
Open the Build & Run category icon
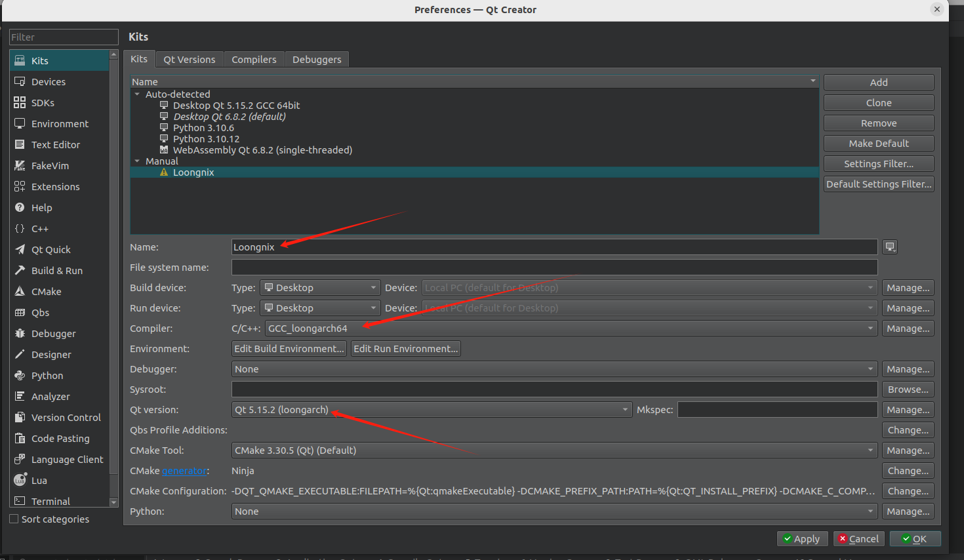coord(20,270)
